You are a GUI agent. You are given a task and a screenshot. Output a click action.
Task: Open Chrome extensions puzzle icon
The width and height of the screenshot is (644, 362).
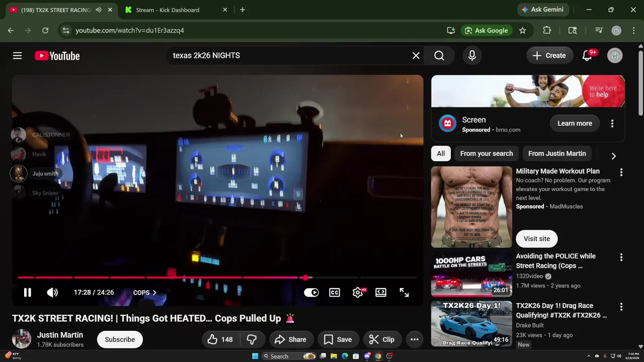tap(547, 31)
